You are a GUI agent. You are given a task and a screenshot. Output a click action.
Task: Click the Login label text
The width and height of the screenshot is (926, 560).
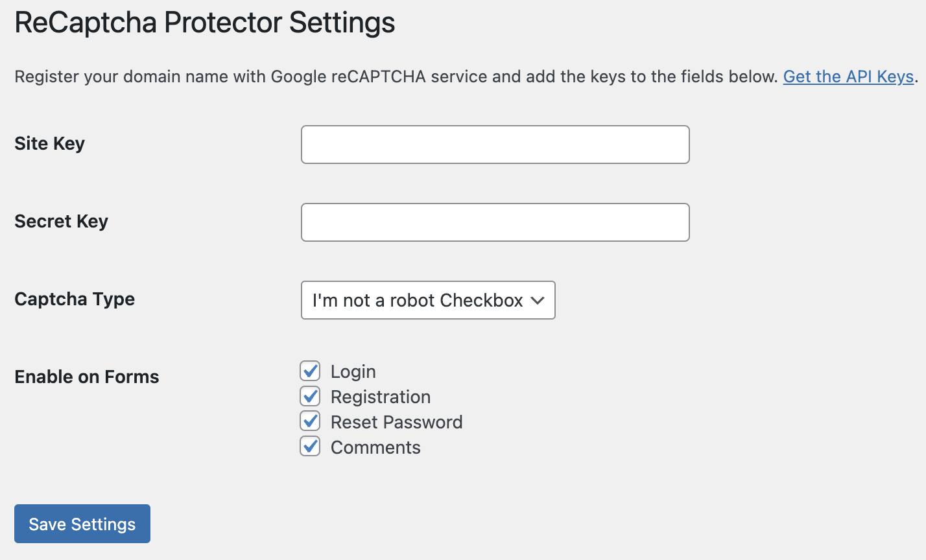click(x=353, y=371)
